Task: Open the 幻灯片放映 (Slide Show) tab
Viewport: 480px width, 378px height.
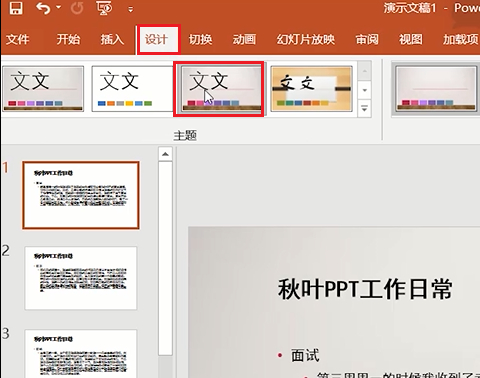Action: pyautogui.click(x=306, y=40)
